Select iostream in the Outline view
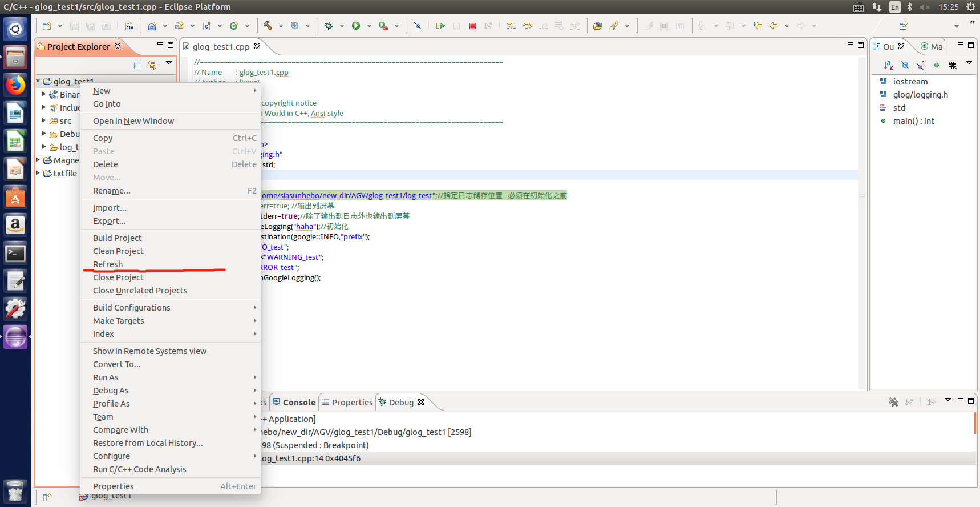The image size is (980, 507). pyautogui.click(x=910, y=82)
